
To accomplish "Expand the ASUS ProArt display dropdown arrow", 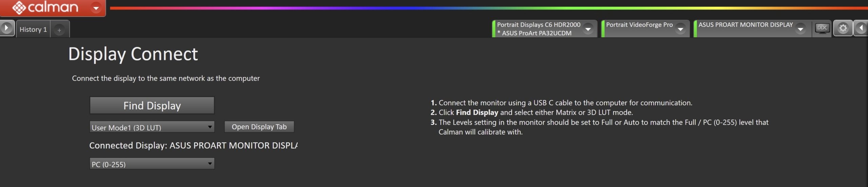I will (800, 29).
